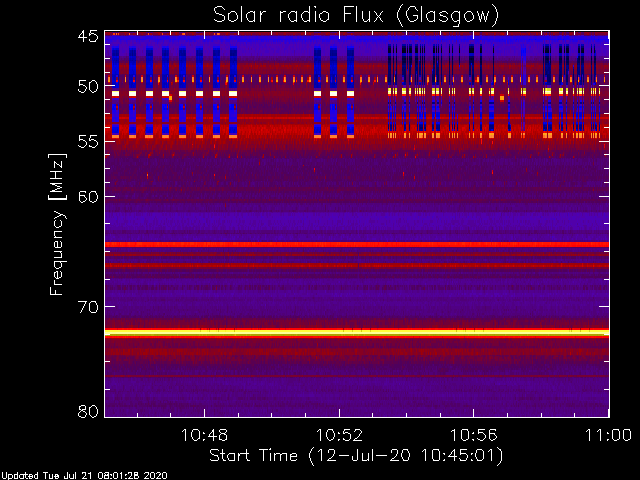Click the 11:00 time axis label

(608, 435)
